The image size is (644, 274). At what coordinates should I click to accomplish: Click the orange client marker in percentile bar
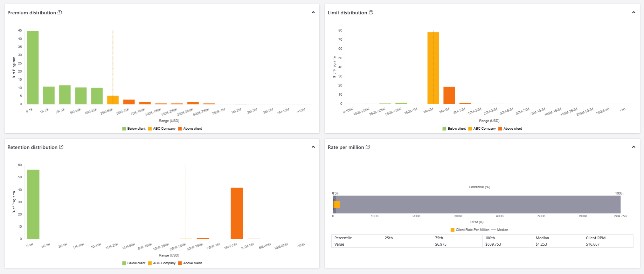tap(337, 205)
